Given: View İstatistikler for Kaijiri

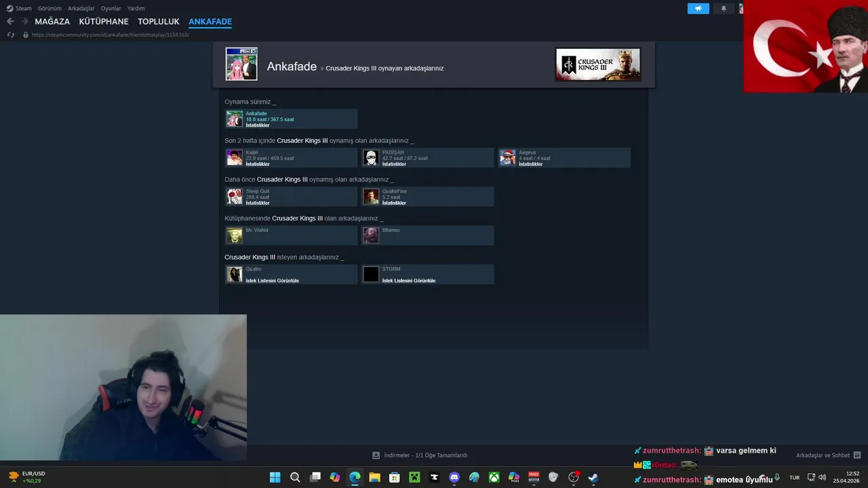Looking at the screenshot, I should click(258, 164).
